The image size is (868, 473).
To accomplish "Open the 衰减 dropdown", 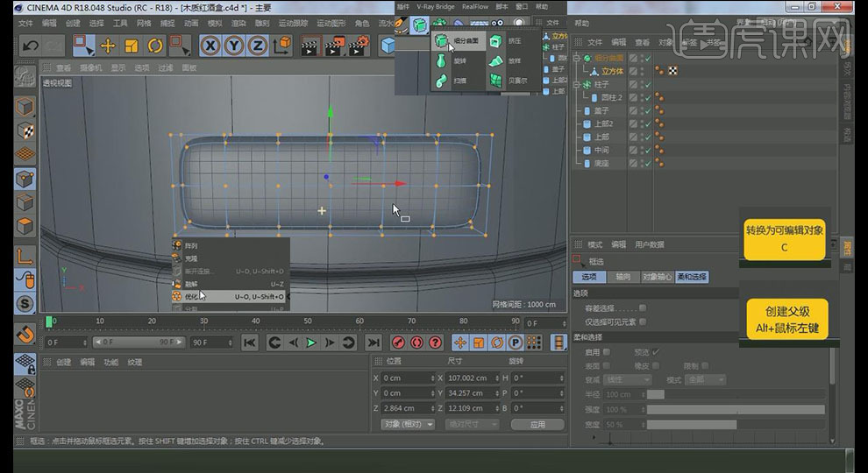I will [627, 379].
